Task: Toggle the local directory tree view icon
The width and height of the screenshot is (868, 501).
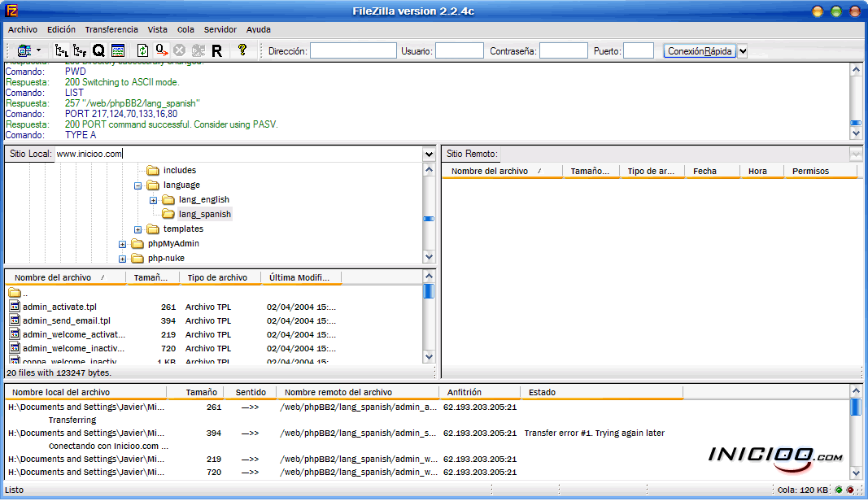Action: (61, 51)
